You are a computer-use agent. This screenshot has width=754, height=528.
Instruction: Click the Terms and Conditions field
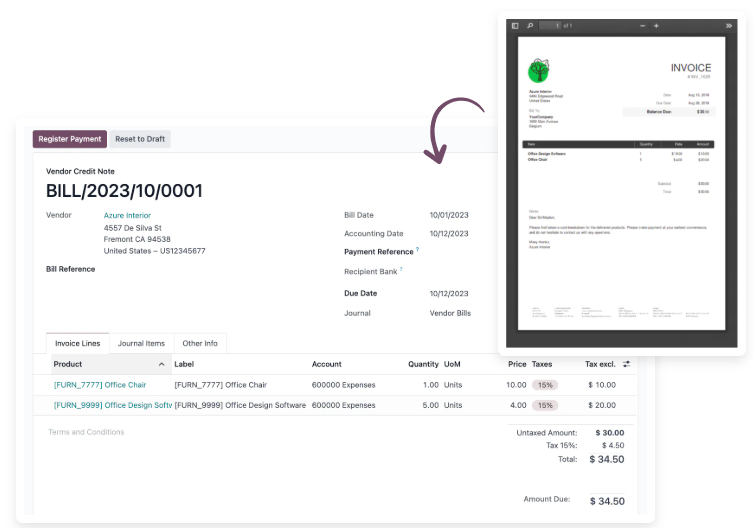tap(87, 432)
